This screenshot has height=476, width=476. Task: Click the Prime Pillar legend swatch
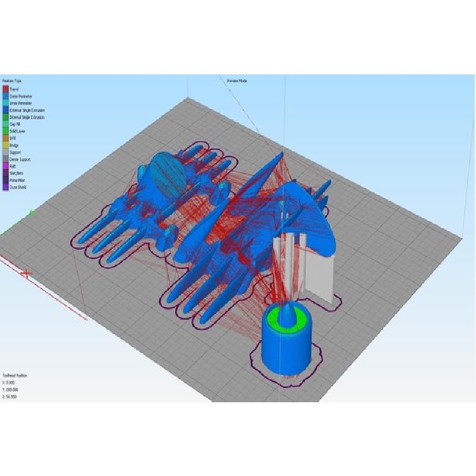6,180
